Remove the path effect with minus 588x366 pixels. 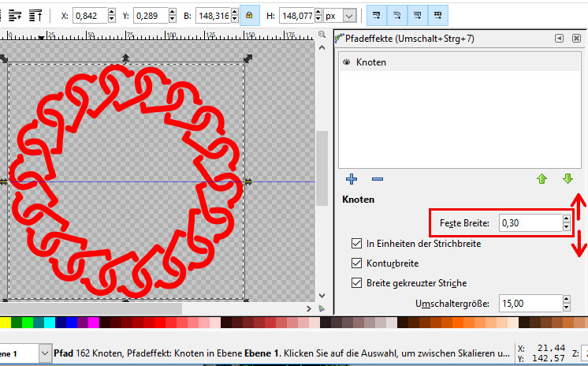pyautogui.click(x=378, y=179)
